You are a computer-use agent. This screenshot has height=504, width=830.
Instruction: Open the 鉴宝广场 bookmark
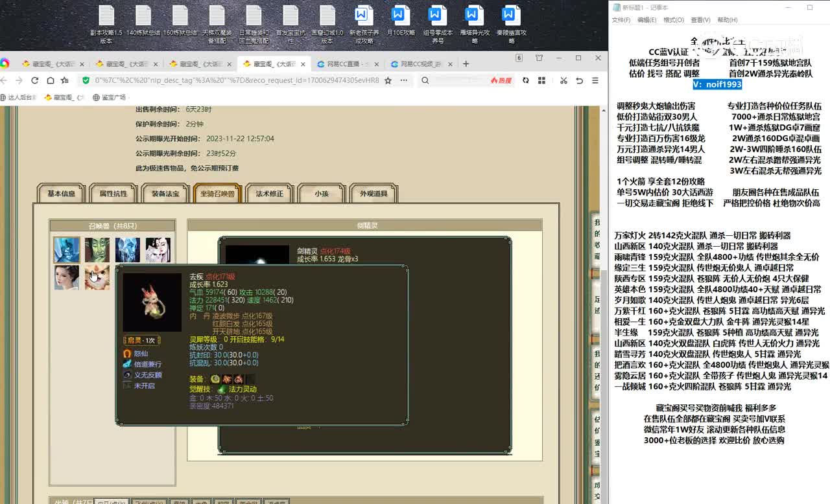click(109, 97)
